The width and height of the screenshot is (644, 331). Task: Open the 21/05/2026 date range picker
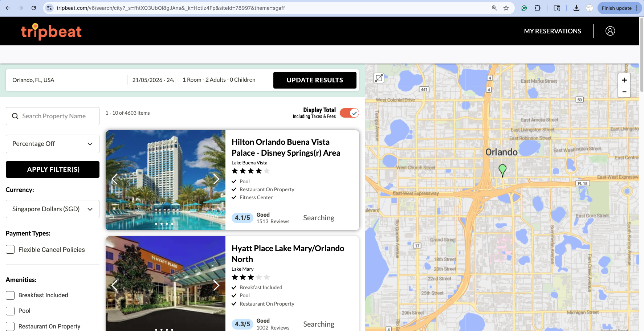pyautogui.click(x=153, y=80)
